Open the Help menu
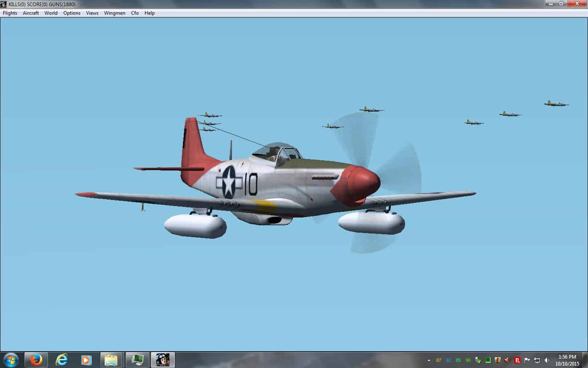This screenshot has width=588, height=368. (x=149, y=13)
